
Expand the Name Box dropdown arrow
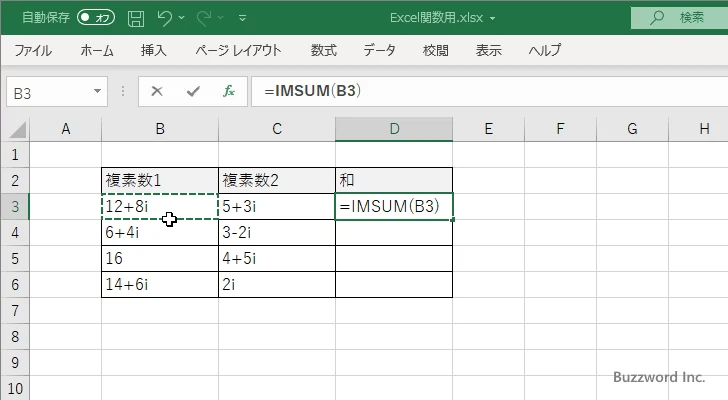point(98,91)
